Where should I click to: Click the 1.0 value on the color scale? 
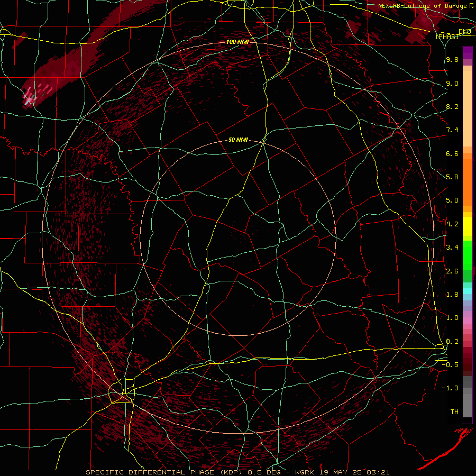click(x=452, y=318)
